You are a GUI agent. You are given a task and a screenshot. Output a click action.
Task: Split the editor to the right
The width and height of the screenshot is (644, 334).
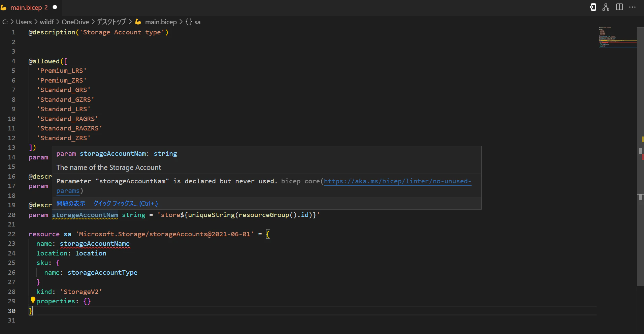619,7
